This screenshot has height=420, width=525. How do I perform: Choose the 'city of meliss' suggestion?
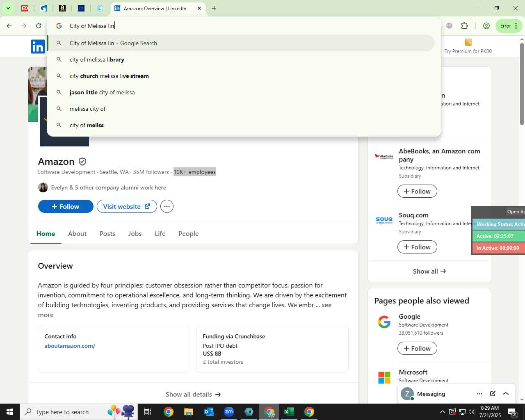pyautogui.click(x=241, y=125)
